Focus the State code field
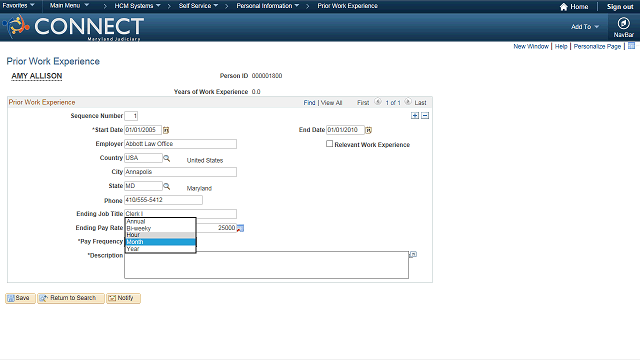Image resolution: width=640 pixels, height=360 pixels. tap(143, 186)
